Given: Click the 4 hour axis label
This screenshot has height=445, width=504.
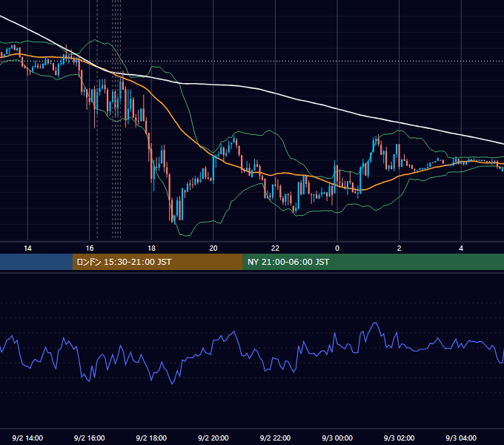Looking at the screenshot, I should click(x=461, y=248).
